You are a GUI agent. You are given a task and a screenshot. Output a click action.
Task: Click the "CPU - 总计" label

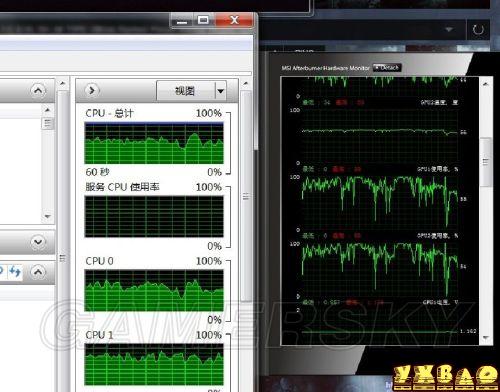(109, 113)
